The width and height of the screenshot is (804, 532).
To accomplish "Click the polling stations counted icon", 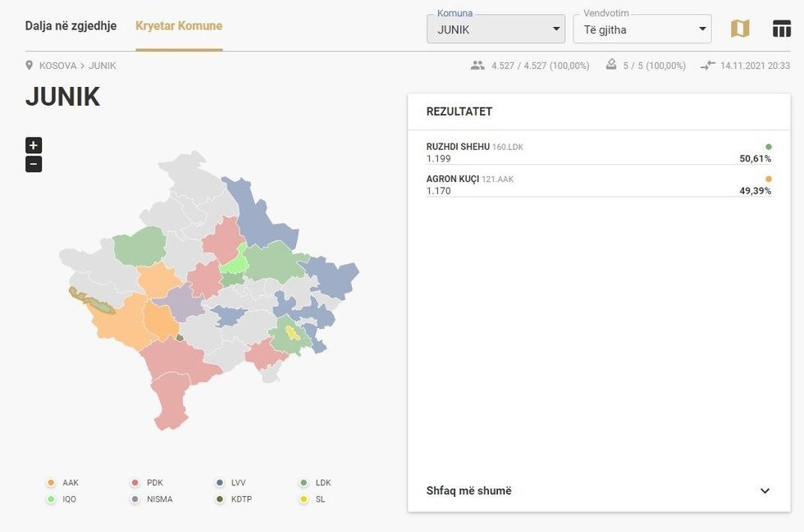I will [x=611, y=66].
